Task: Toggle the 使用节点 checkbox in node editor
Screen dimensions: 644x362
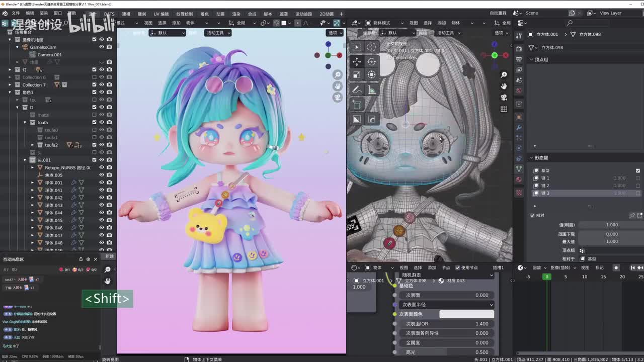Action: click(x=457, y=267)
